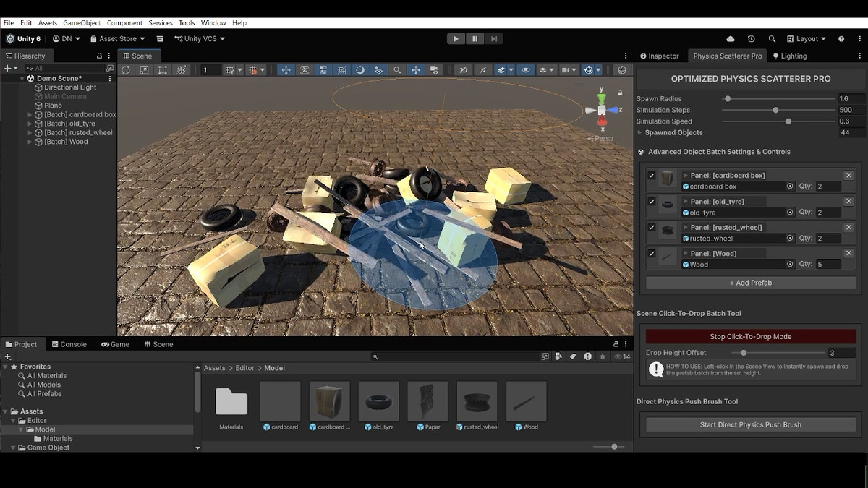The width and height of the screenshot is (868, 488).
Task: Uncheck the Wood batch checkbox
Action: coord(652,254)
